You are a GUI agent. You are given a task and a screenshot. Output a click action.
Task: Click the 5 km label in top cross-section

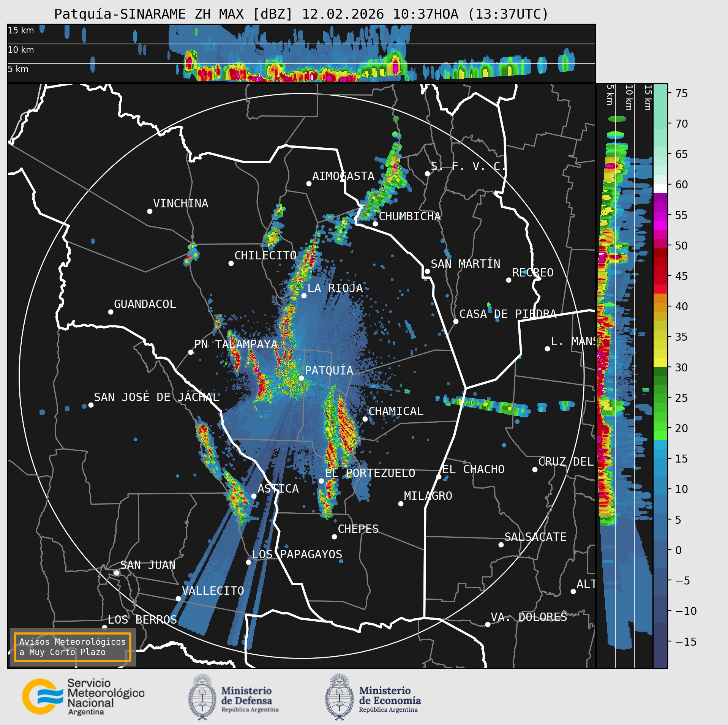tap(18, 69)
